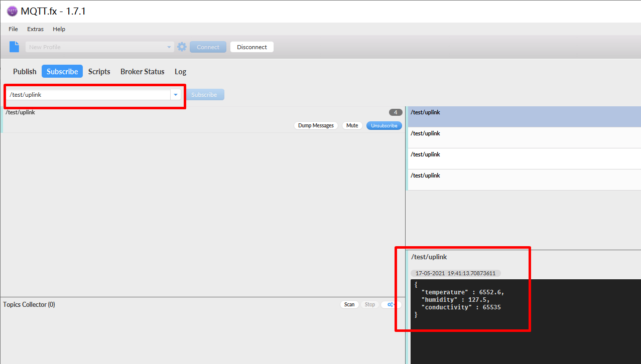This screenshot has height=364, width=641.
Task: Open Topics Collector gears settings menu
Action: [x=391, y=304]
